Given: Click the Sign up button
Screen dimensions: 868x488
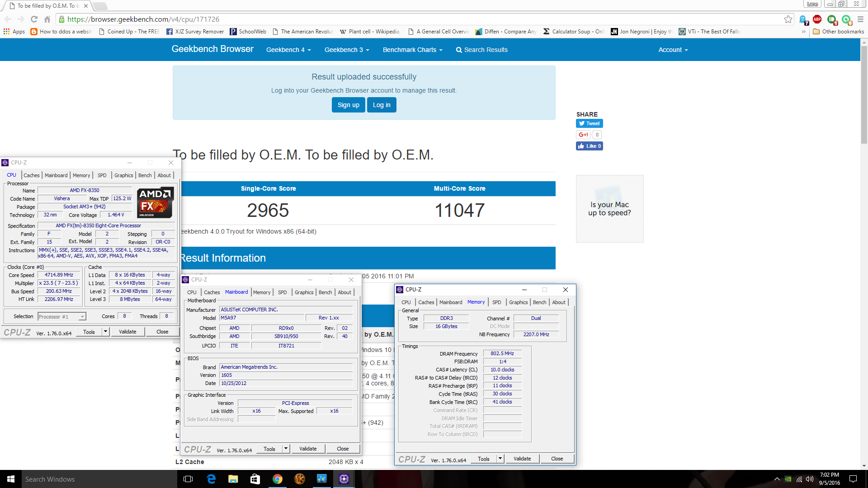Looking at the screenshot, I should click(x=349, y=105).
